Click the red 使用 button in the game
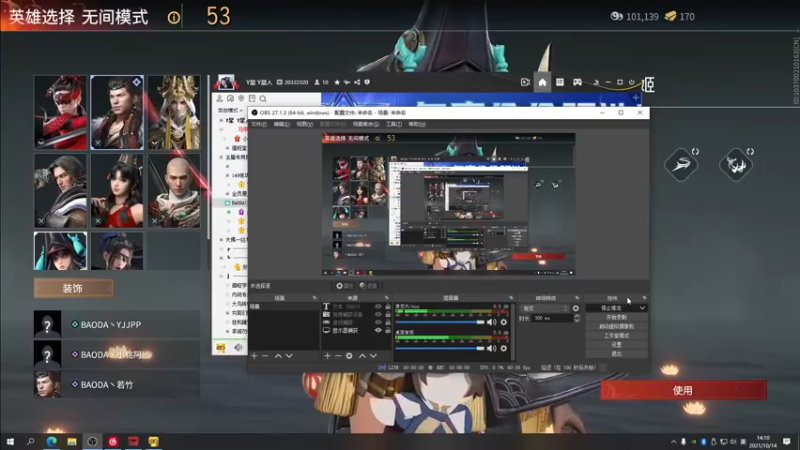Image resolution: width=800 pixels, height=450 pixels. pyautogui.click(x=683, y=390)
